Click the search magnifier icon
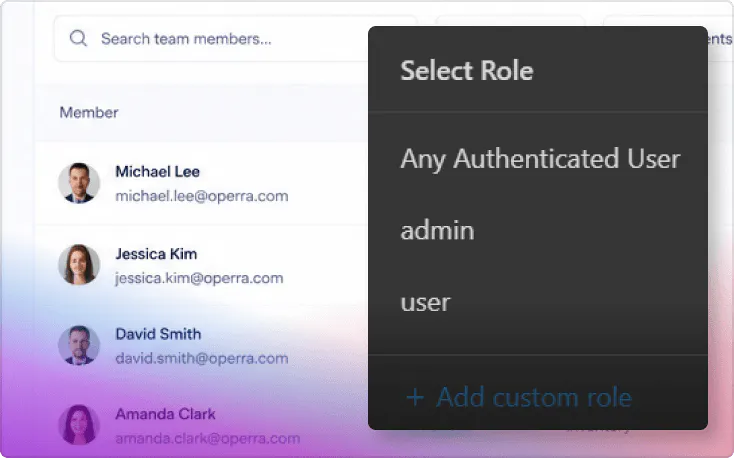The image size is (734, 458). click(x=78, y=38)
